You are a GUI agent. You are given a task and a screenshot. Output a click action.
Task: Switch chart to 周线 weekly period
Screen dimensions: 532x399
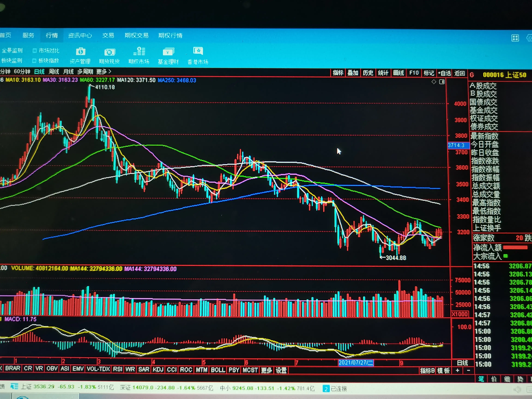[54, 72]
